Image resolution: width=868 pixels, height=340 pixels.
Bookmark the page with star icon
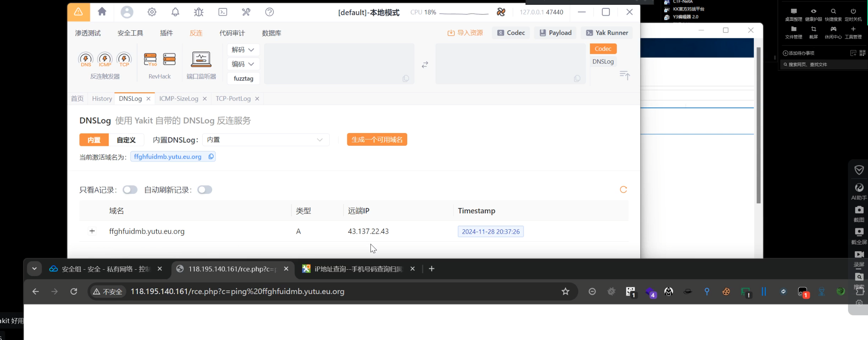click(565, 291)
